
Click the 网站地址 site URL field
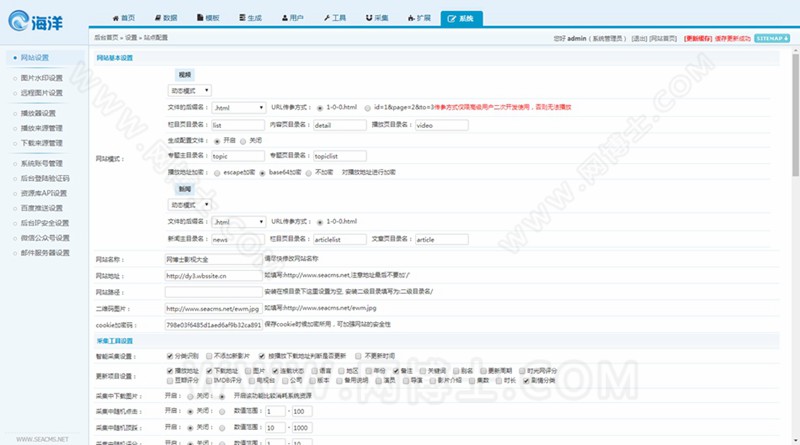213,276
